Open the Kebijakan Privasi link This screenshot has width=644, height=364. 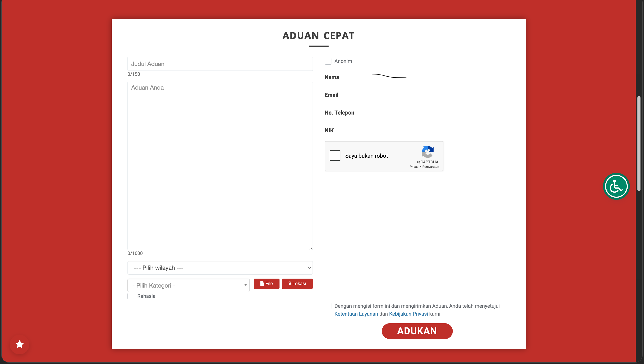tap(408, 314)
